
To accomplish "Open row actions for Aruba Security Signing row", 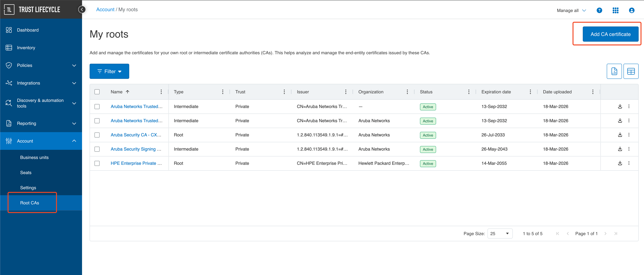I will pos(629,149).
